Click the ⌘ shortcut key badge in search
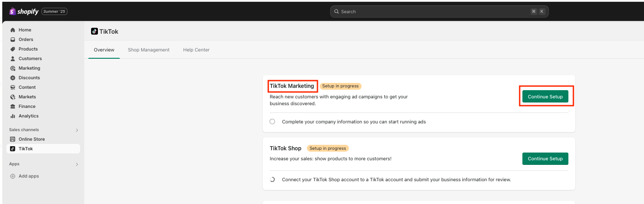 point(534,11)
